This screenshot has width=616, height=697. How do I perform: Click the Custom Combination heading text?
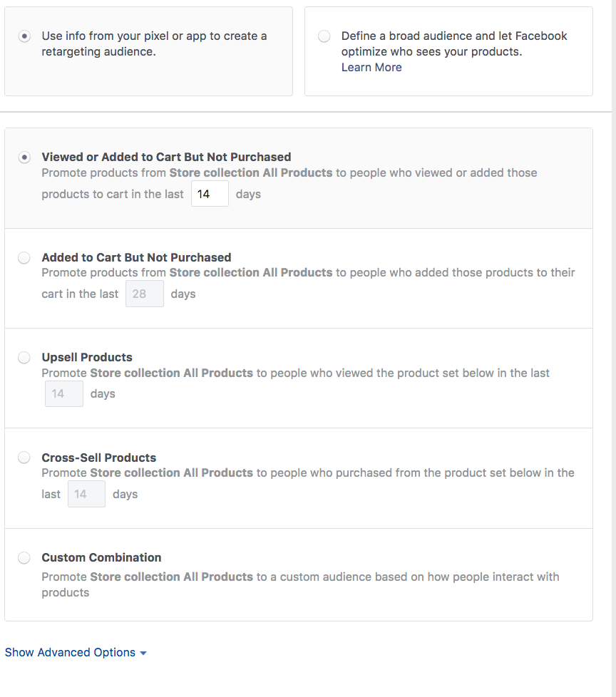coord(101,557)
